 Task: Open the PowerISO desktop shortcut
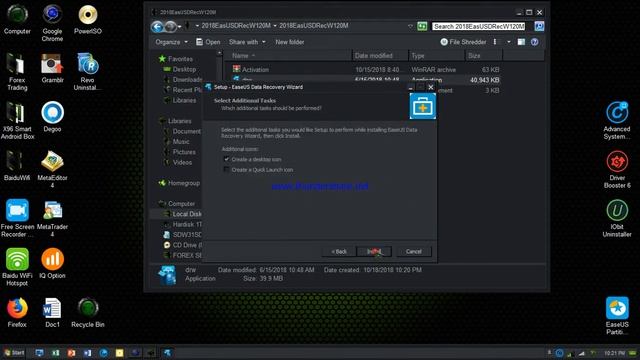(88, 20)
